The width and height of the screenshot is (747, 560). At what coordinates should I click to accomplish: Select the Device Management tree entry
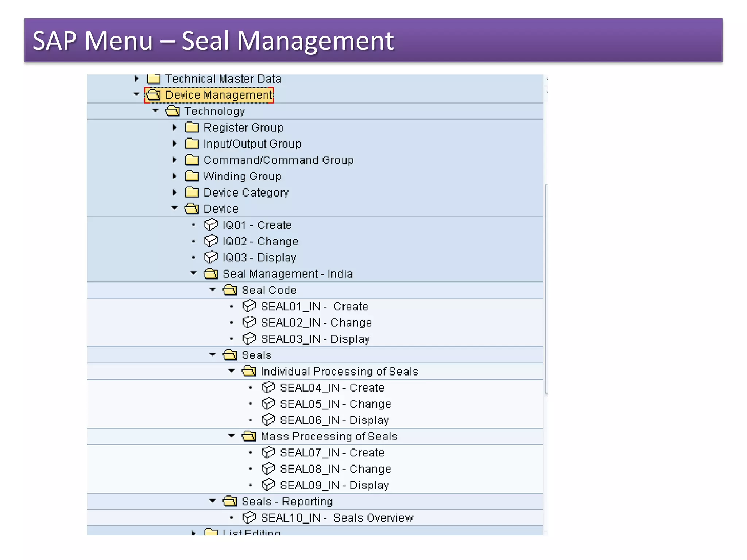pos(209,95)
